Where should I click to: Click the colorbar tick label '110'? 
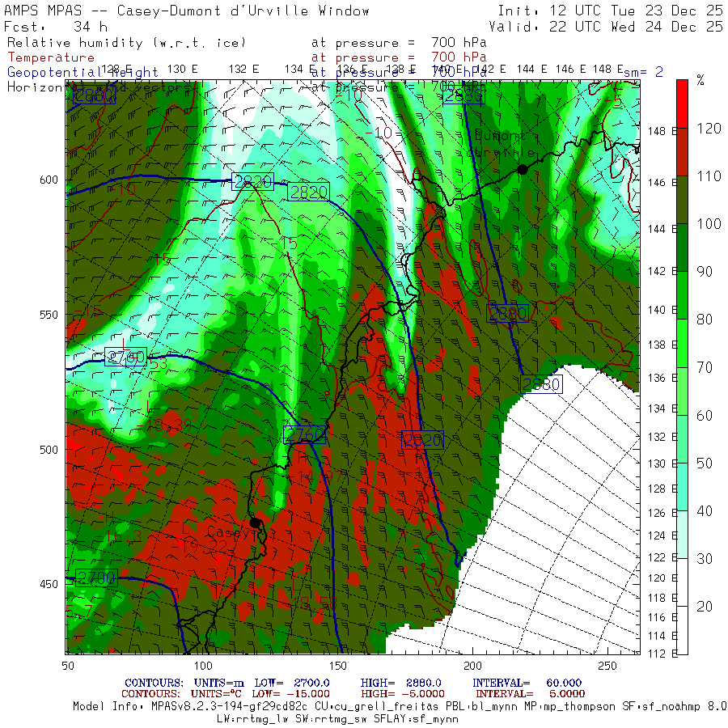coord(709,176)
